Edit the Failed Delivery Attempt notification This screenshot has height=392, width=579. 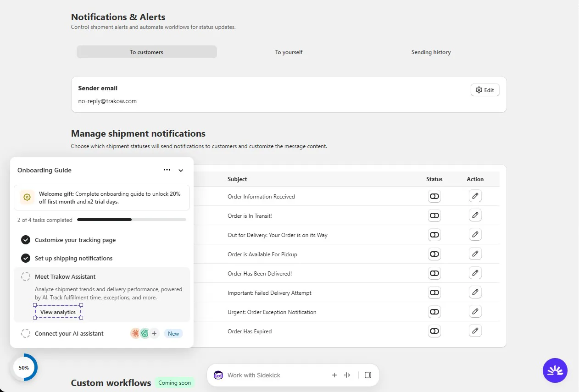coord(475,293)
